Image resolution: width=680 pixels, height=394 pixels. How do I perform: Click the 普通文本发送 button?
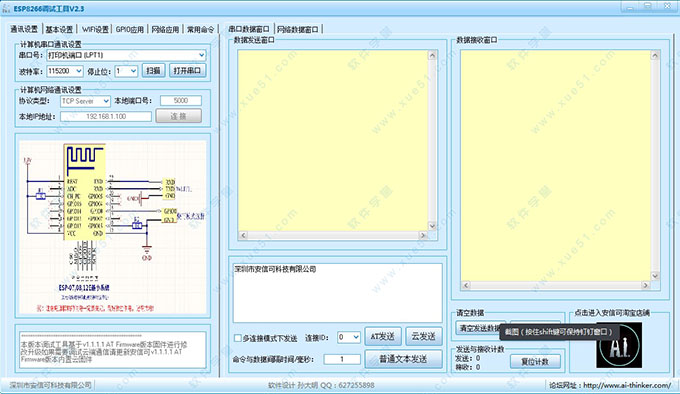pyautogui.click(x=403, y=359)
